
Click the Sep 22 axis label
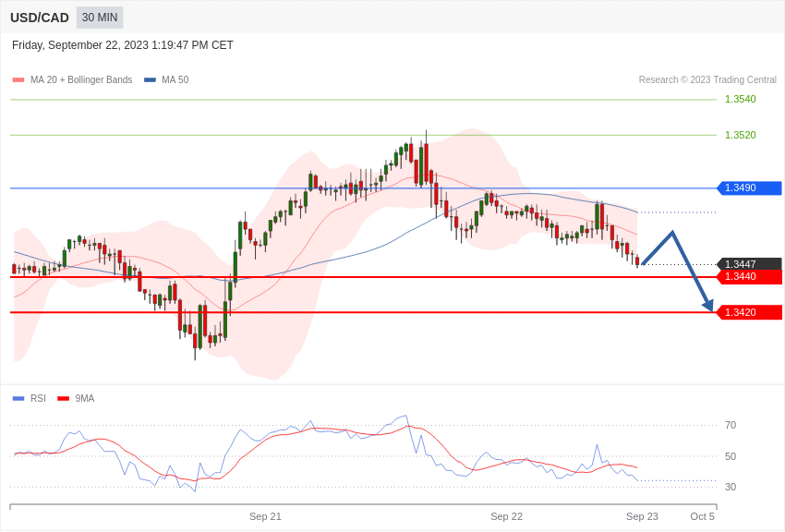(507, 516)
